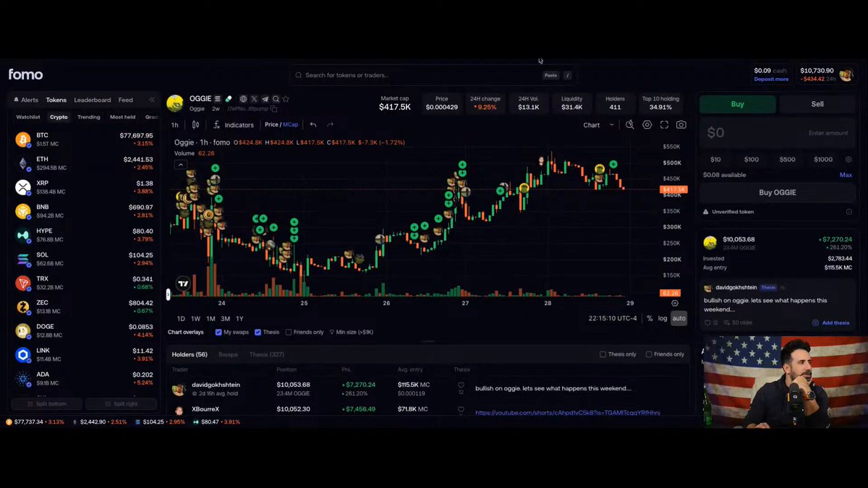Enter fullscreen chart mode
The width and height of the screenshot is (868, 488).
click(664, 124)
